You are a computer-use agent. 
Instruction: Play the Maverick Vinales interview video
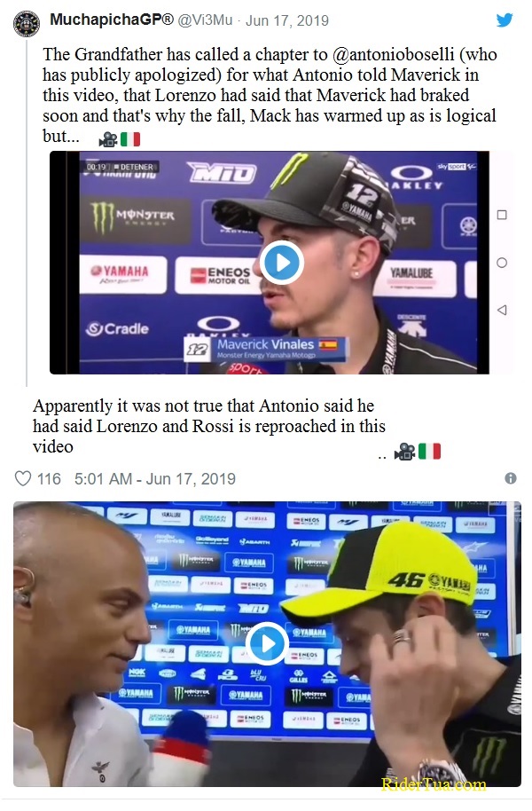[281, 263]
